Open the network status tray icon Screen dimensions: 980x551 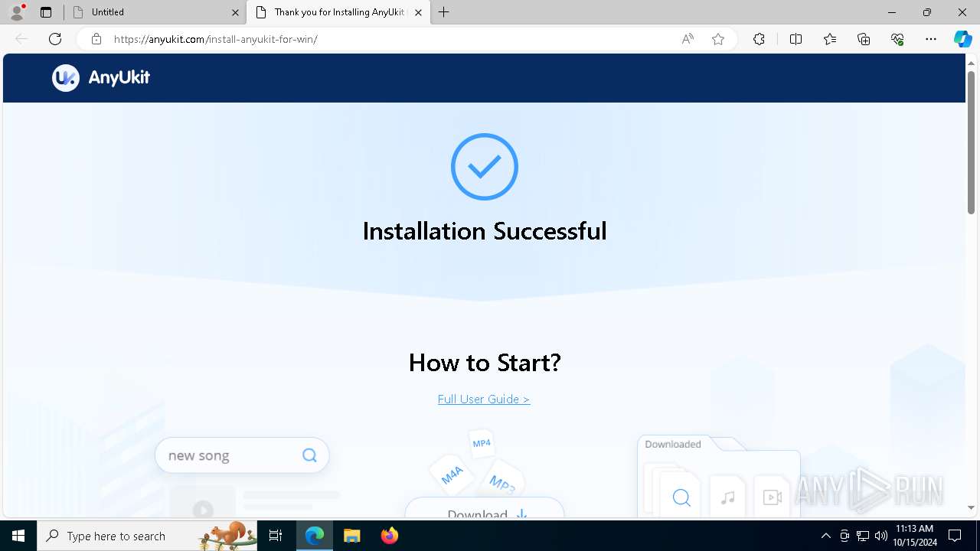(863, 536)
